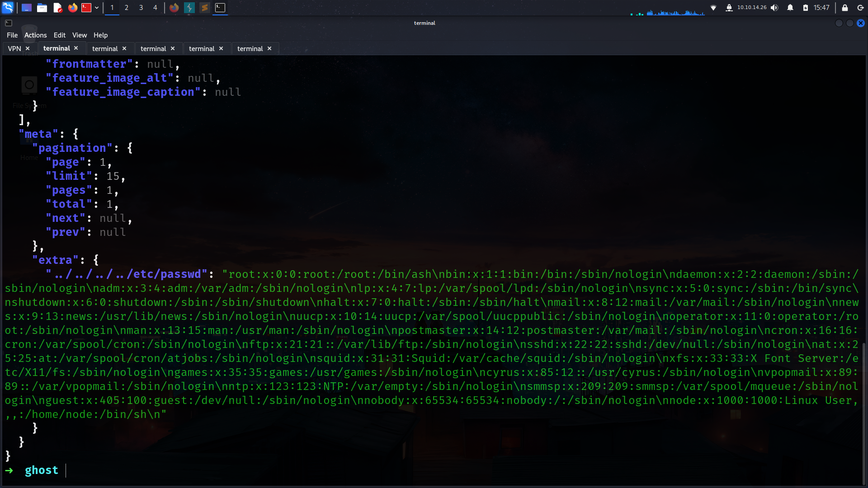Open the file manager launcher
868x488 pixels.
(x=42, y=8)
